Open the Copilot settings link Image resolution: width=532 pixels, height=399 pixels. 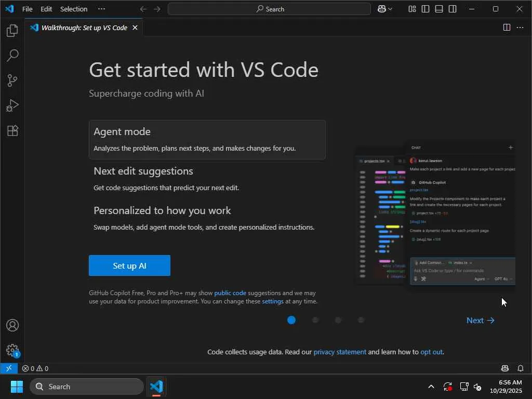[272, 301]
